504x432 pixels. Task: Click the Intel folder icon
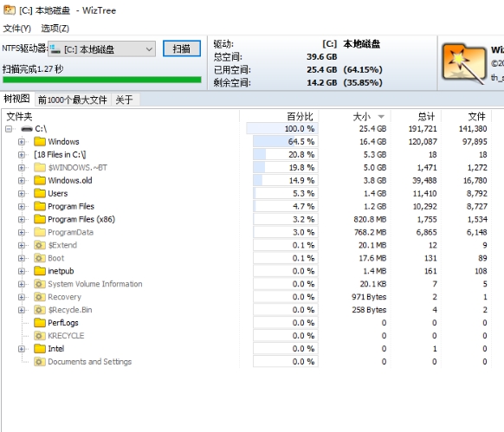(x=40, y=348)
